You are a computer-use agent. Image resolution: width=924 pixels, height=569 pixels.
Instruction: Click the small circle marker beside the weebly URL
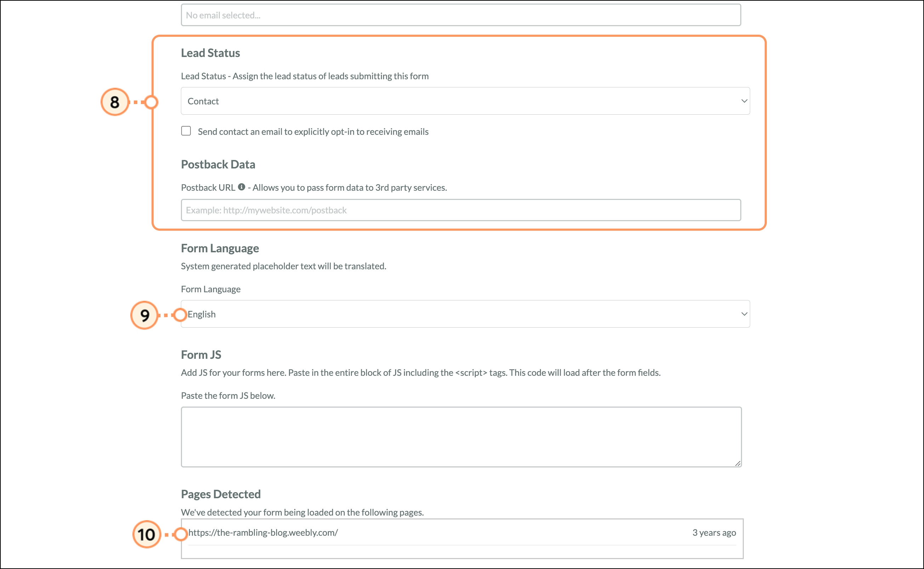point(181,534)
